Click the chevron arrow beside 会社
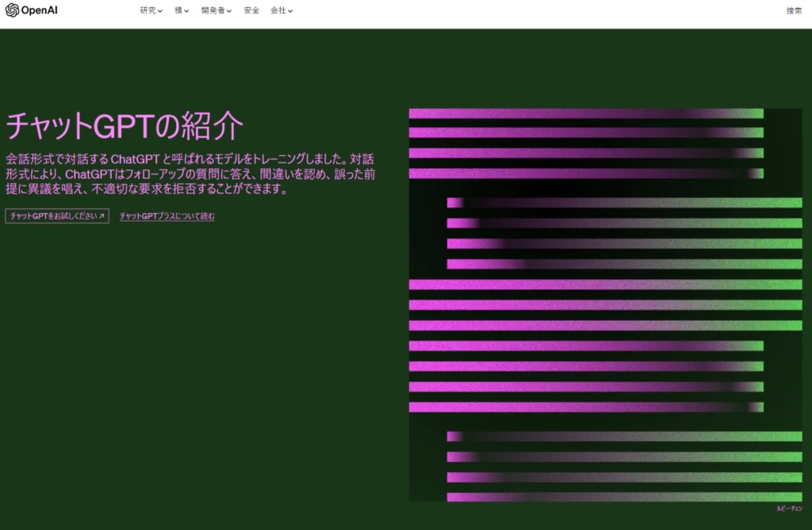 click(290, 11)
